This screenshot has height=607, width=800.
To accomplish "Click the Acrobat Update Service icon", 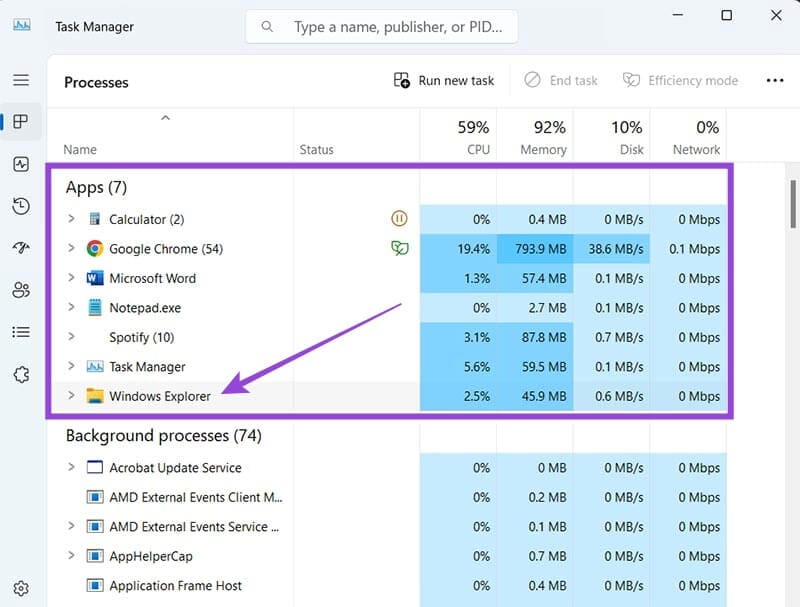I will pyautogui.click(x=95, y=467).
